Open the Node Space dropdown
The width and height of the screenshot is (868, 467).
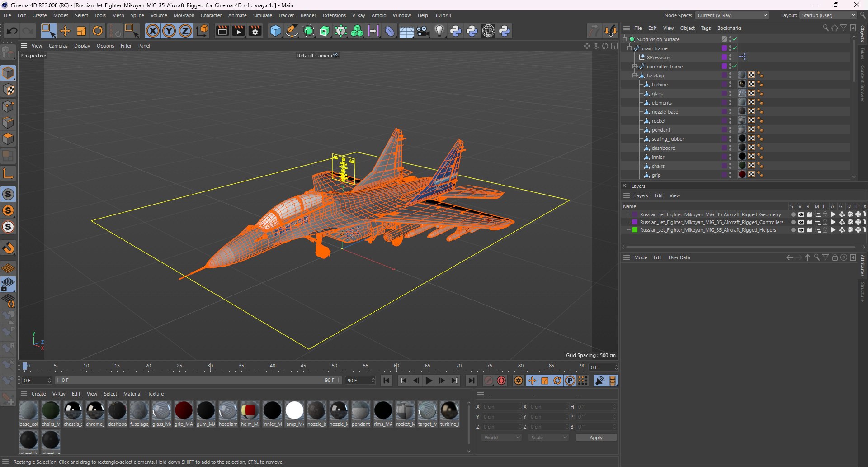(x=732, y=15)
